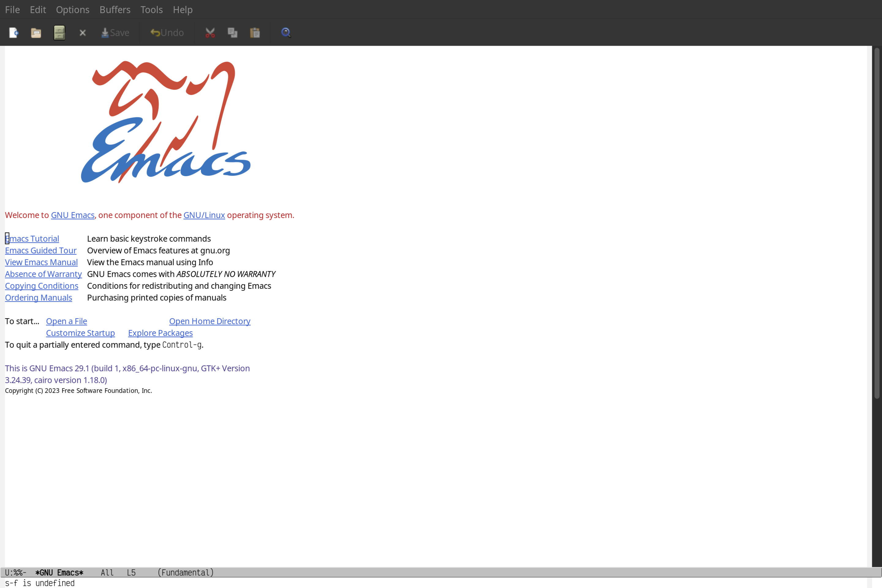
Task: Click the Open a File link
Action: (x=66, y=321)
